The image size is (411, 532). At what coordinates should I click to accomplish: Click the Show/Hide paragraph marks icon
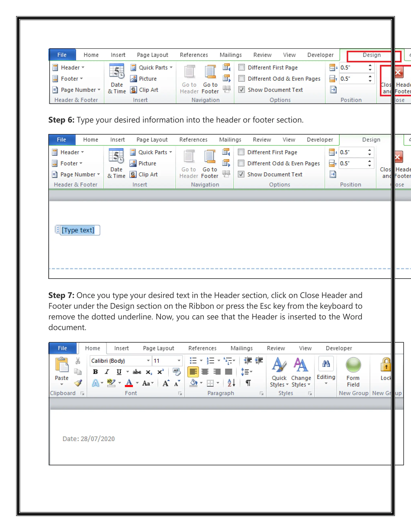pyautogui.click(x=248, y=383)
